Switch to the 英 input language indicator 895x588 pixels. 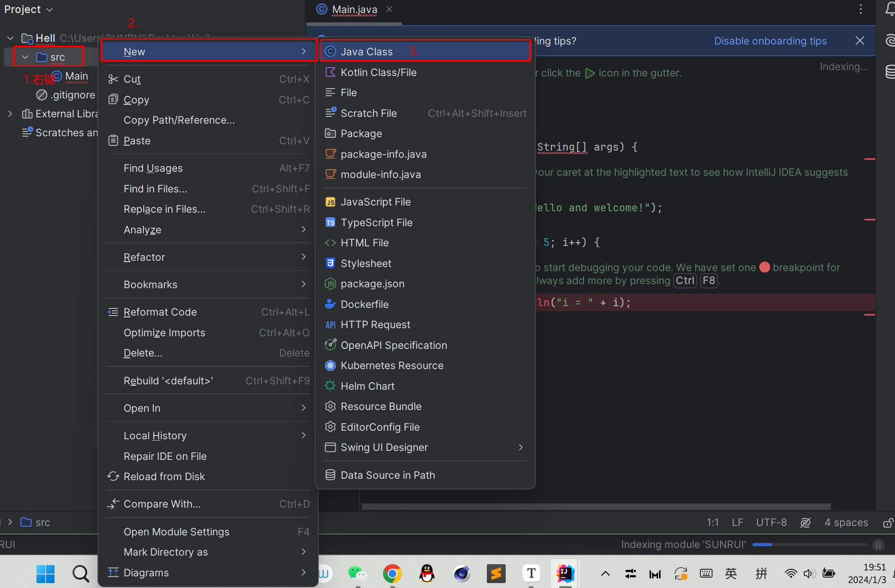click(731, 573)
